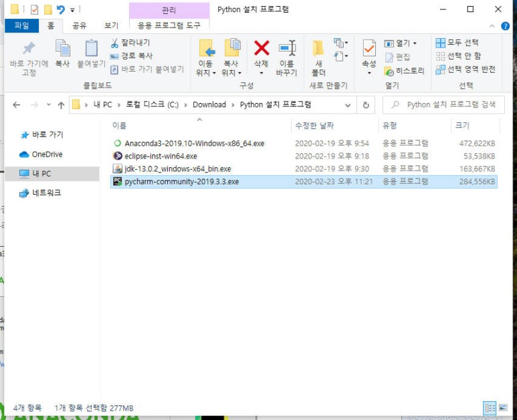Click New folder (새 폴더) icon

tap(318, 48)
